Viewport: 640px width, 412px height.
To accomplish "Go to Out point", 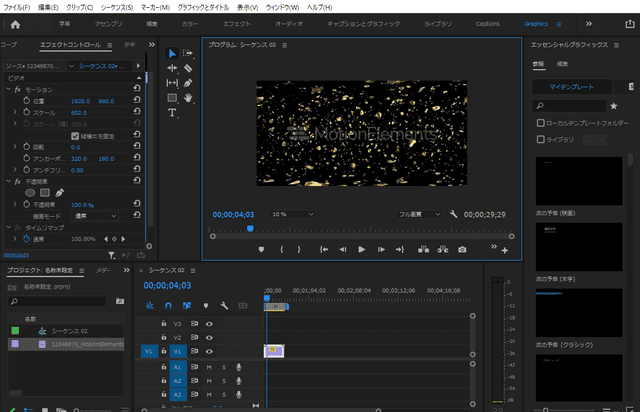I will pos(400,249).
